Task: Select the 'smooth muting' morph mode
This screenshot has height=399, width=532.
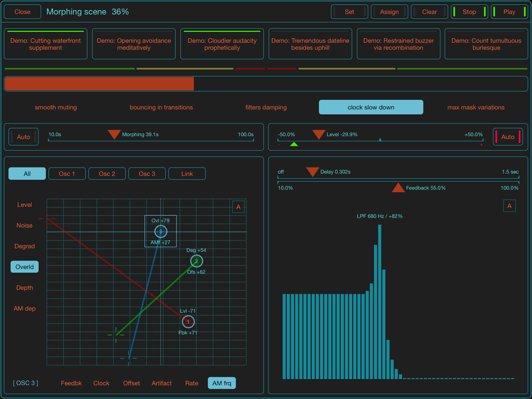Action: tap(56, 107)
